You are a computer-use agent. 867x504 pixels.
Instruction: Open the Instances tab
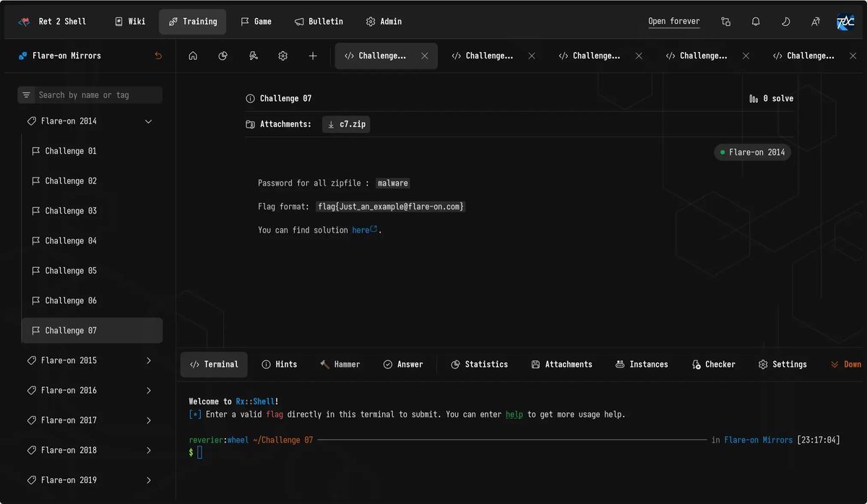tap(642, 365)
